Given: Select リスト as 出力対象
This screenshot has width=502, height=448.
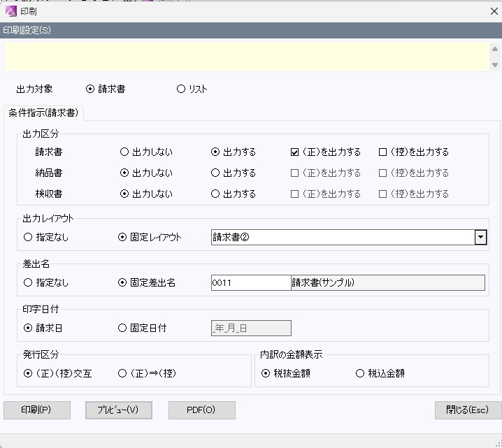Looking at the screenshot, I should (192, 89).
